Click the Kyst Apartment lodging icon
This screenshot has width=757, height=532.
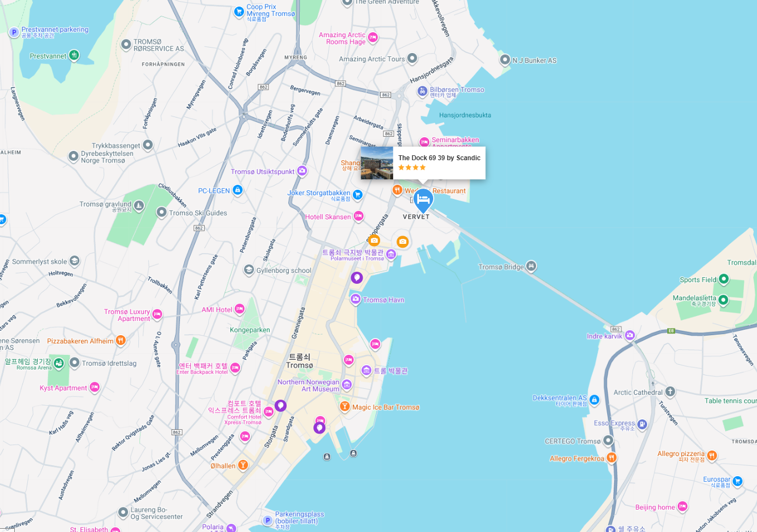pos(95,387)
